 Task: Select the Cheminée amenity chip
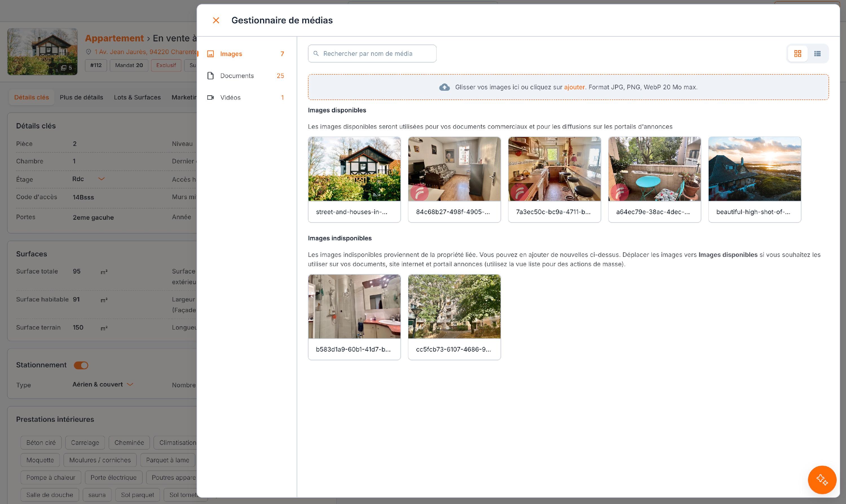[x=129, y=443]
